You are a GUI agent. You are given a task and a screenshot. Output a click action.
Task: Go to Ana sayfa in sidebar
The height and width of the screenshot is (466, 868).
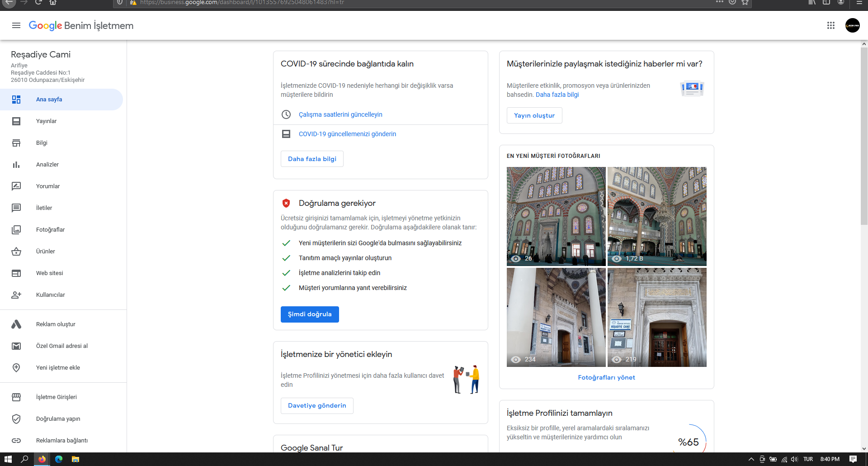[x=61, y=100]
